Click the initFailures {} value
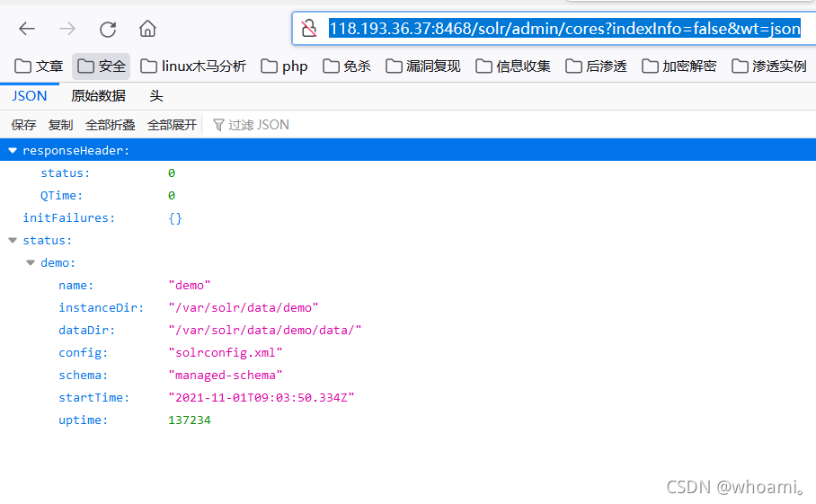Viewport: 816px width, 504px height. 175,218
